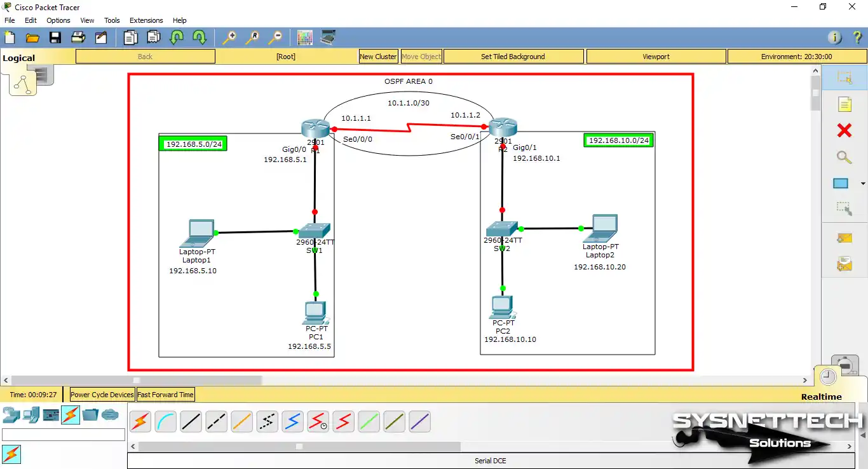Pick the orange fiber cable
The width and height of the screenshot is (868, 469).
tap(241, 421)
